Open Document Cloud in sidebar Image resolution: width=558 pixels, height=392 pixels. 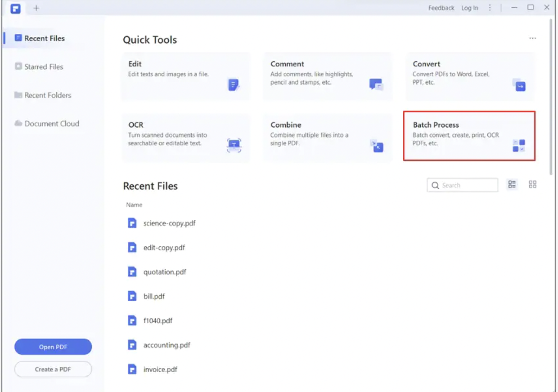pyautogui.click(x=51, y=124)
